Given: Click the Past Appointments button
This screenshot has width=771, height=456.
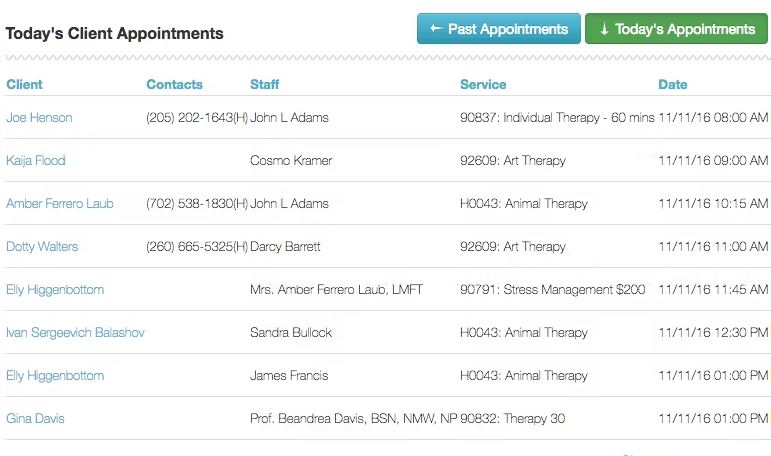Looking at the screenshot, I should point(499,29).
